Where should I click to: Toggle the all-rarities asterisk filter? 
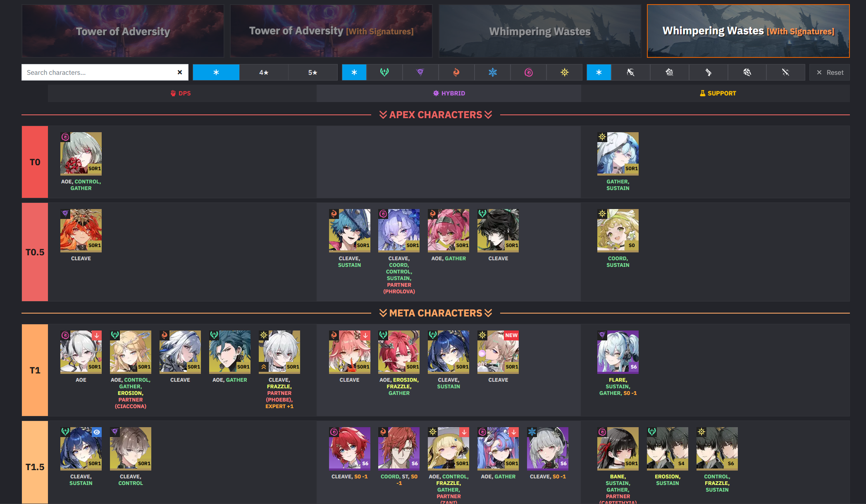216,72
